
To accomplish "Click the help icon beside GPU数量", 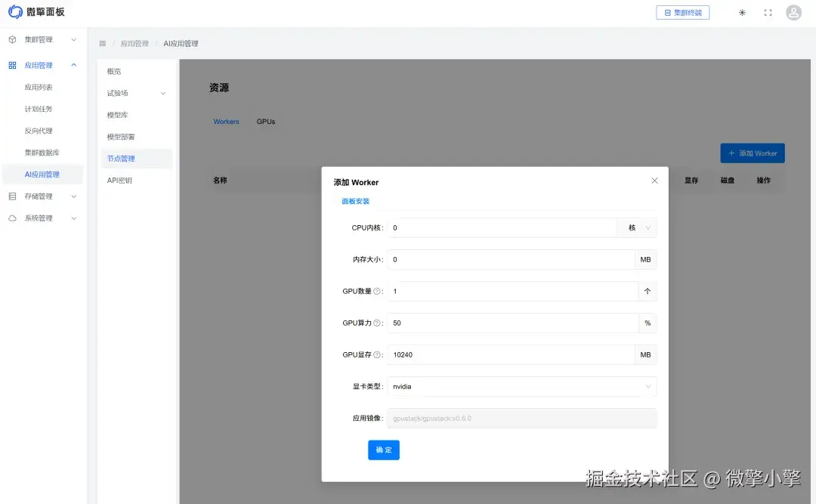I will [x=376, y=291].
